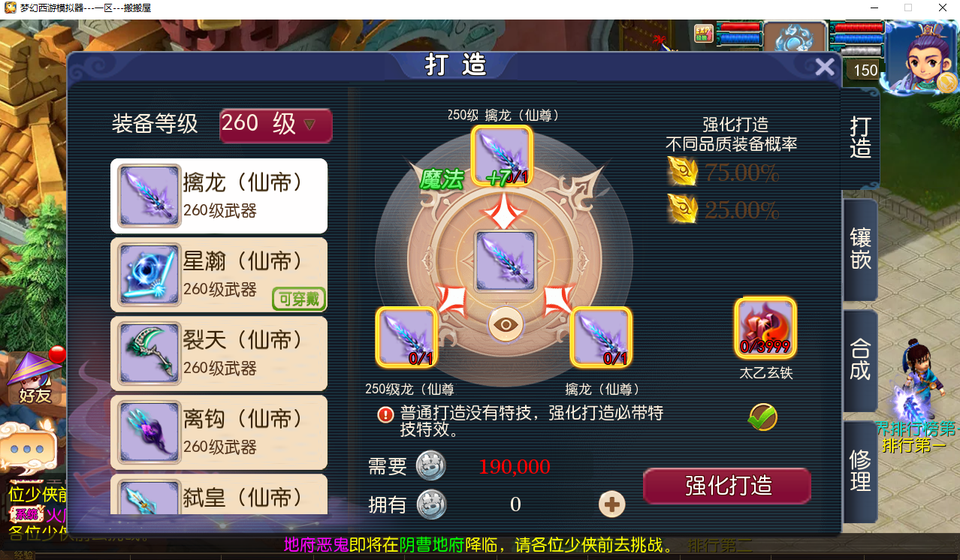Select the 擒龙（仙帝）list entry
This screenshot has height=560, width=960.
(219, 195)
